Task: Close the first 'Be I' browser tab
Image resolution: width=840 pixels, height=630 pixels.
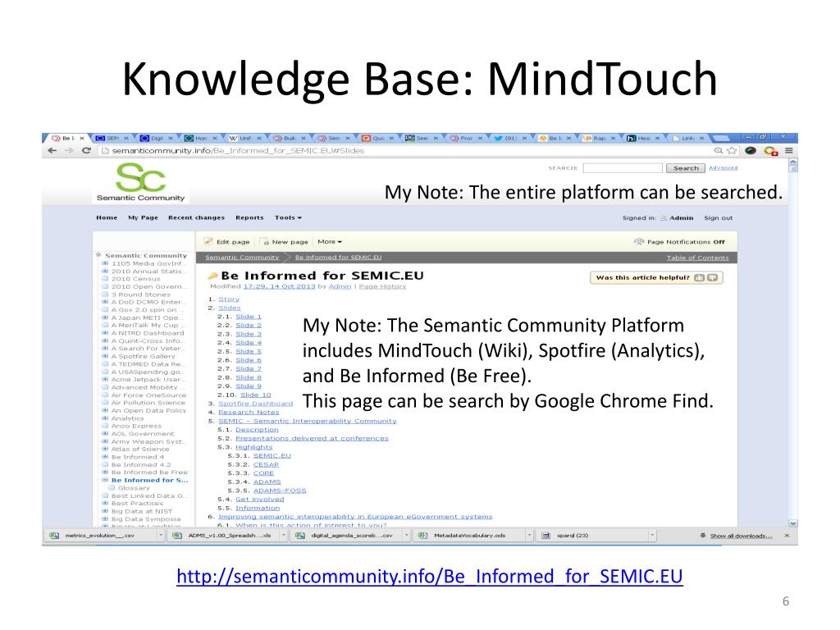Action: pos(82,138)
